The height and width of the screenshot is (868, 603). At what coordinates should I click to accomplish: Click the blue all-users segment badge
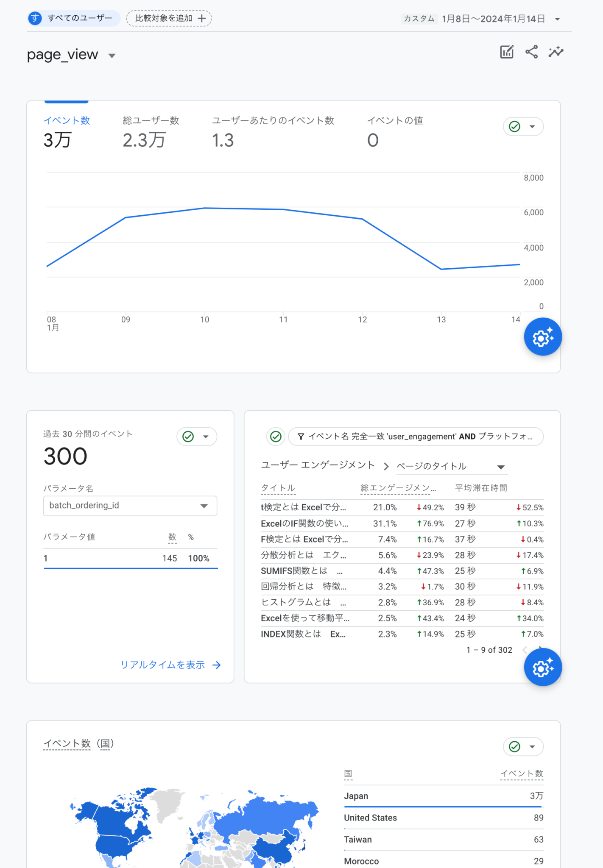click(x=35, y=18)
